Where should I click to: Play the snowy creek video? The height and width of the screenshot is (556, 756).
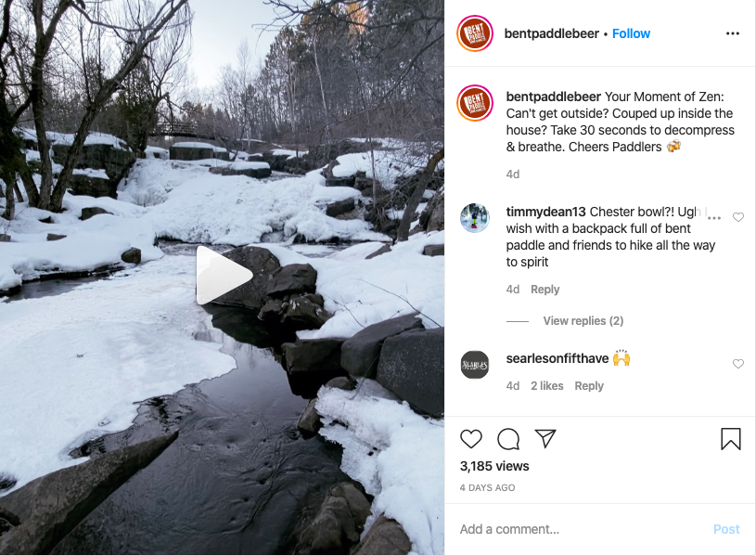224,276
